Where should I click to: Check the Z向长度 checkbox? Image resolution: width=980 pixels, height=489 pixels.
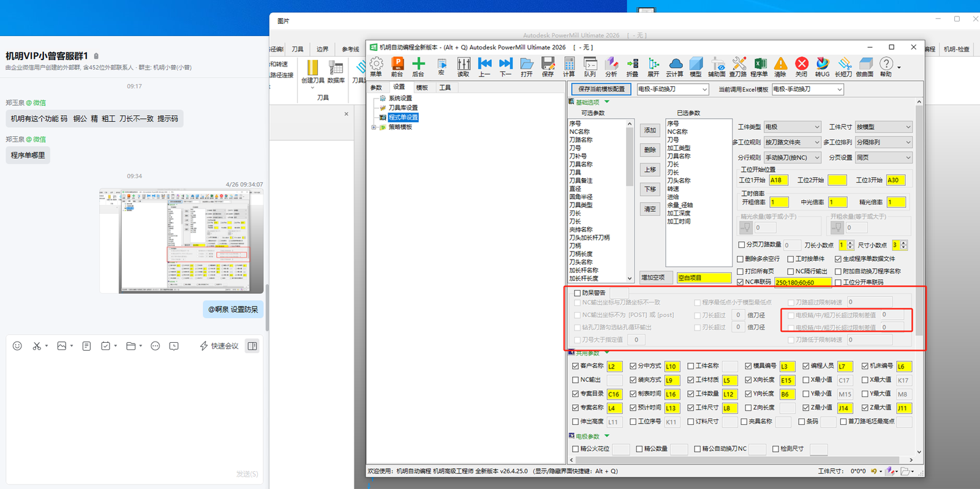[748, 408]
